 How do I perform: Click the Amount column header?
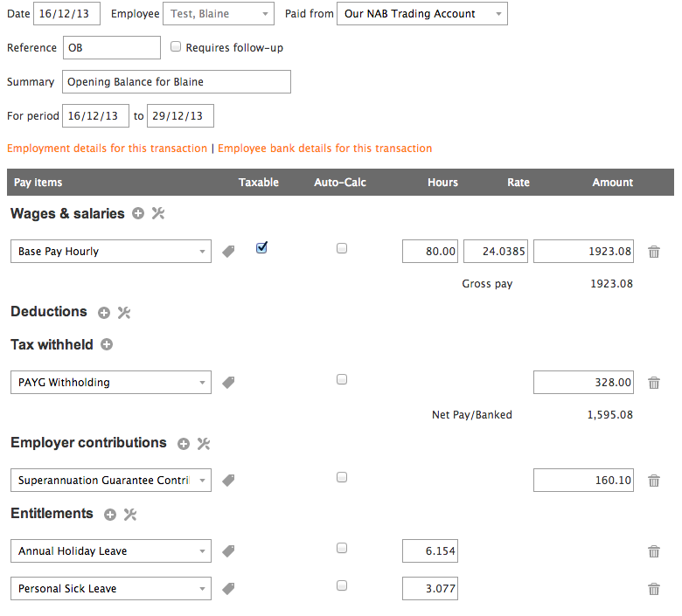pos(612,183)
